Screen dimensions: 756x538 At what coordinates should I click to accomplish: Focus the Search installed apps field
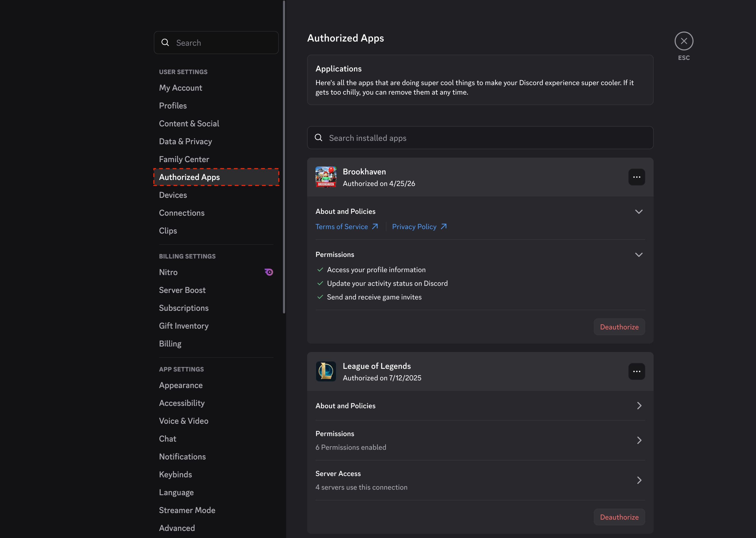point(480,138)
